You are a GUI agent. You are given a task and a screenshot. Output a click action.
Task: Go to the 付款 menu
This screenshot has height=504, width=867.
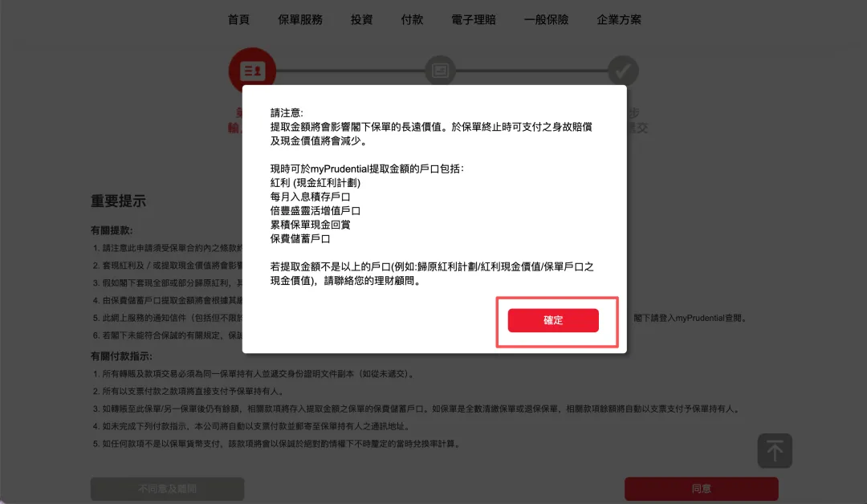tap(412, 20)
